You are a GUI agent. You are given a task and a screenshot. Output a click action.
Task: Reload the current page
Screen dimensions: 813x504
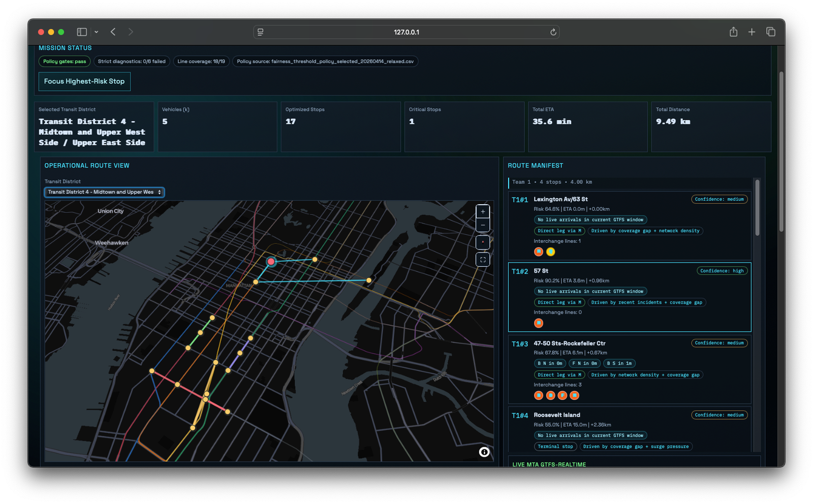click(x=553, y=32)
